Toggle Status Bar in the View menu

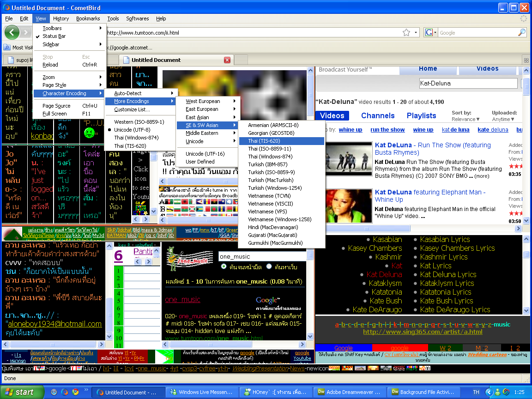click(54, 36)
